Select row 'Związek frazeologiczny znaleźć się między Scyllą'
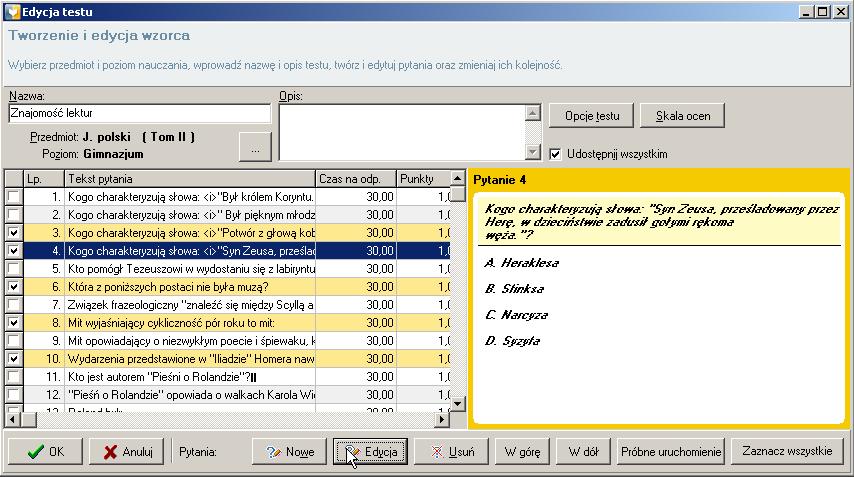The width and height of the screenshot is (854, 477). coord(228,304)
